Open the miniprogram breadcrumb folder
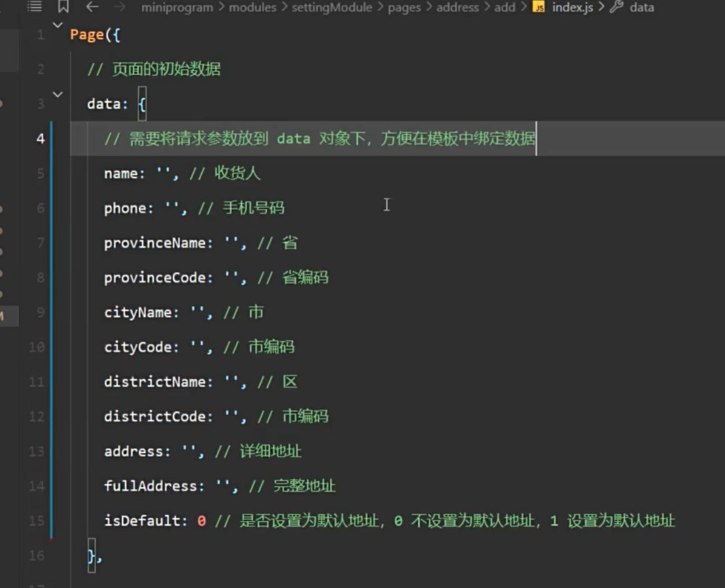Image resolution: width=725 pixels, height=588 pixels. pyautogui.click(x=176, y=8)
